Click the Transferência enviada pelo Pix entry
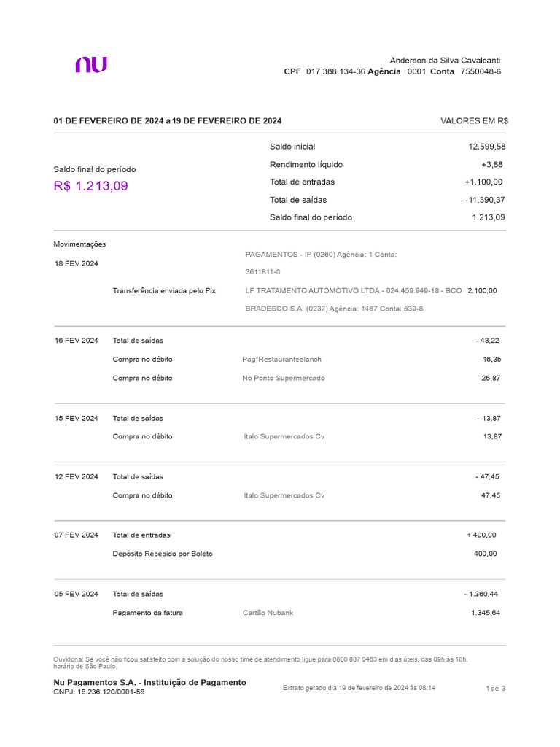 coord(164,290)
